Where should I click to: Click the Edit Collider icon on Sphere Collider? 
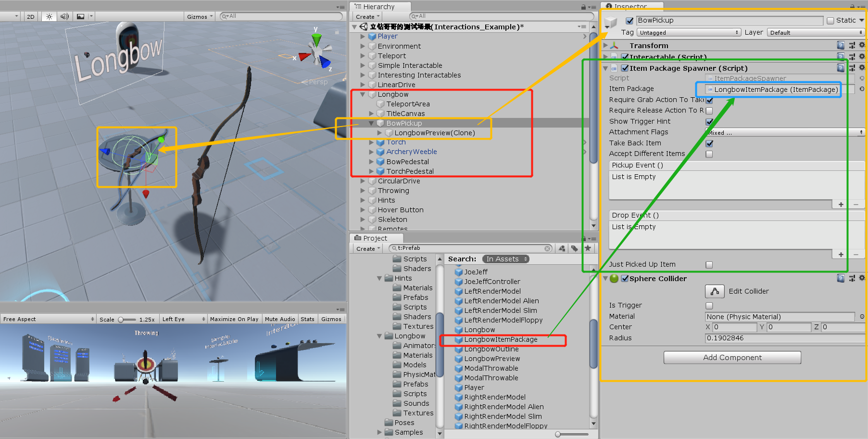(x=715, y=291)
